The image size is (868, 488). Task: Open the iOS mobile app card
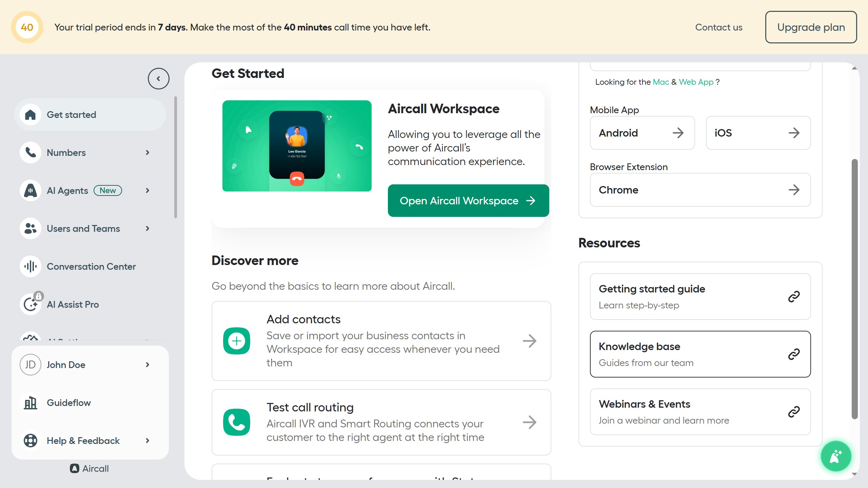pyautogui.click(x=758, y=133)
